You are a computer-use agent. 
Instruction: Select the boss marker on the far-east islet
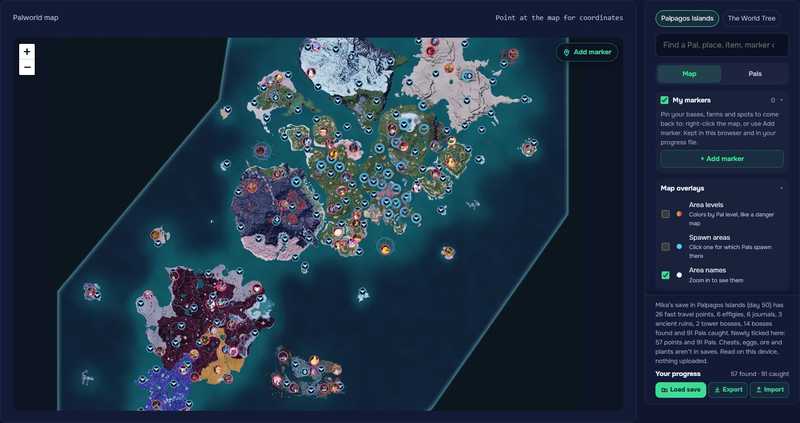tap(528, 149)
